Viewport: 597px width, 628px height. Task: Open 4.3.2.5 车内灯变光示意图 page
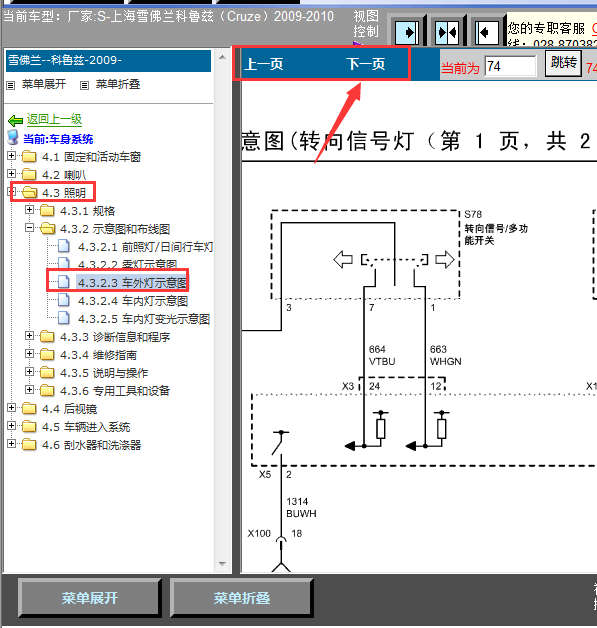tap(144, 319)
